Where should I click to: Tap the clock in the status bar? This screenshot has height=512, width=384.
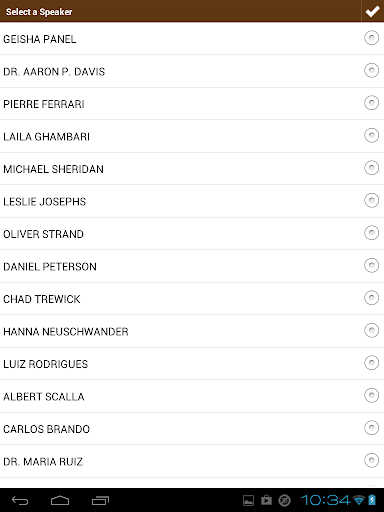[x=326, y=500]
